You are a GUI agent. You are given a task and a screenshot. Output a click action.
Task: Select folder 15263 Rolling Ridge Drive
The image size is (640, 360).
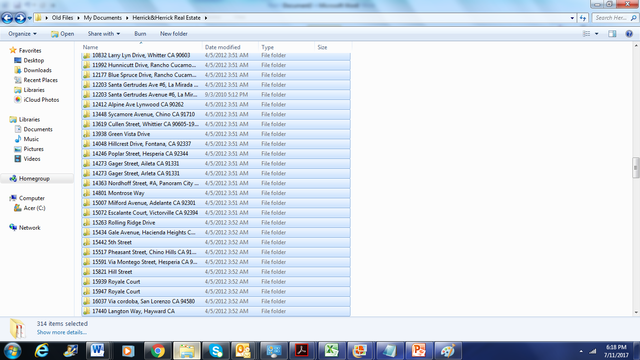(216, 223)
